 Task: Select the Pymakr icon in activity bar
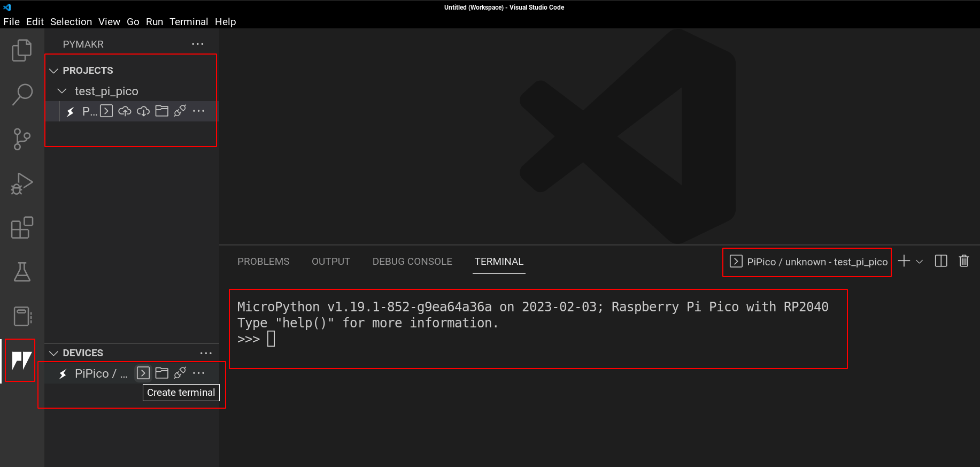click(x=22, y=361)
